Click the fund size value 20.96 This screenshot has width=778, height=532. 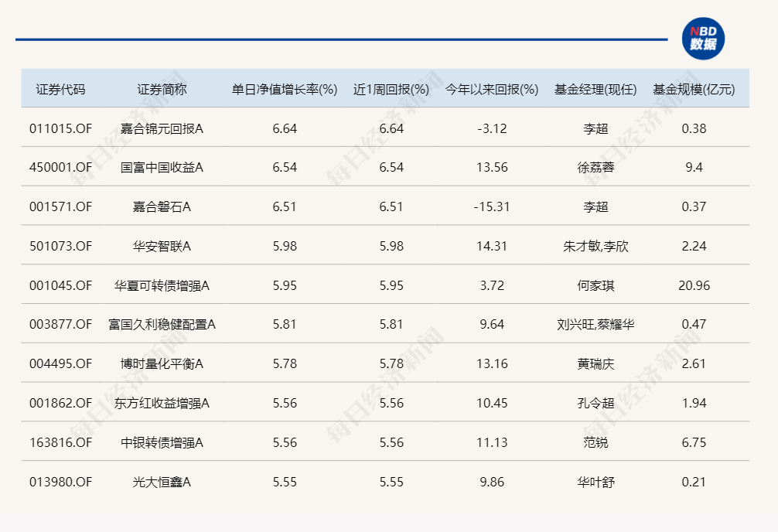694,285
